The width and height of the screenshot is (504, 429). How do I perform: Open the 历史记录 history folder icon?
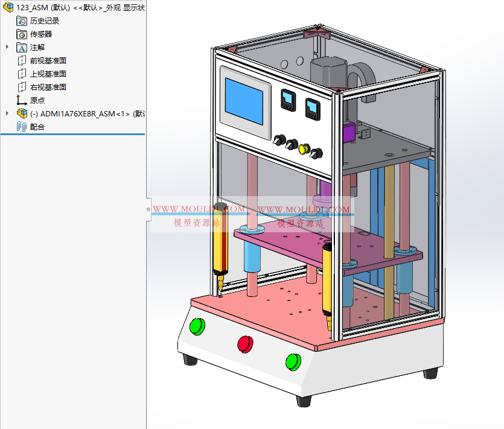tap(22, 21)
